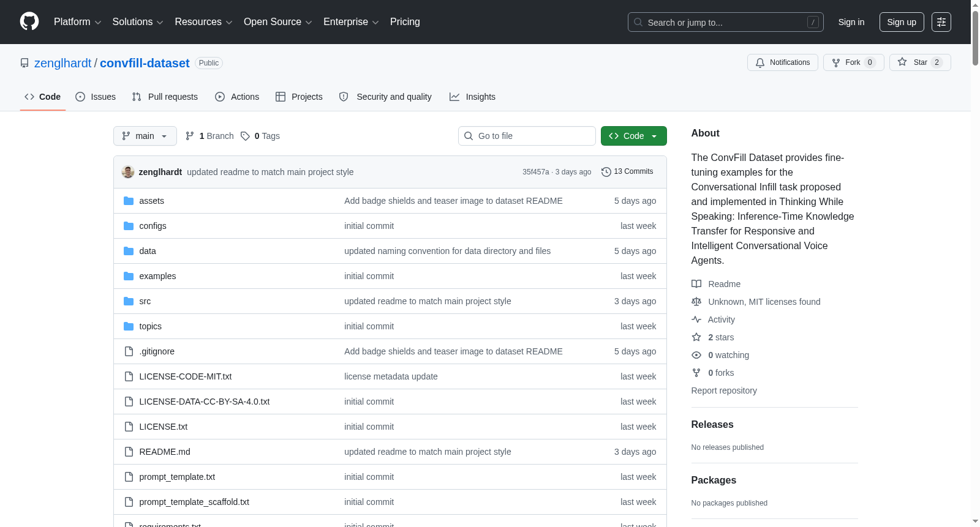Switch to the Pull requests tab
This screenshot has width=980, height=527.
(165, 97)
